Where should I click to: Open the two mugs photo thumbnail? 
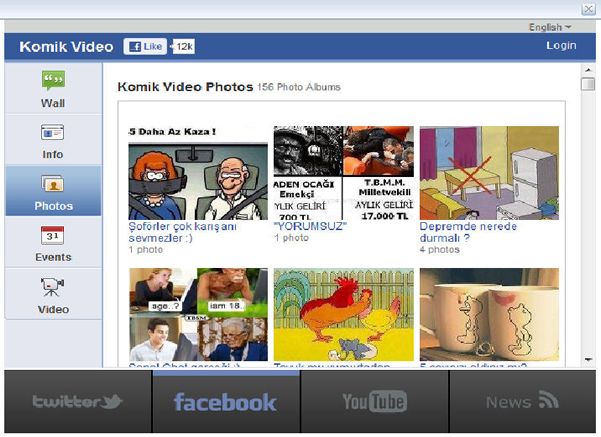(489, 315)
